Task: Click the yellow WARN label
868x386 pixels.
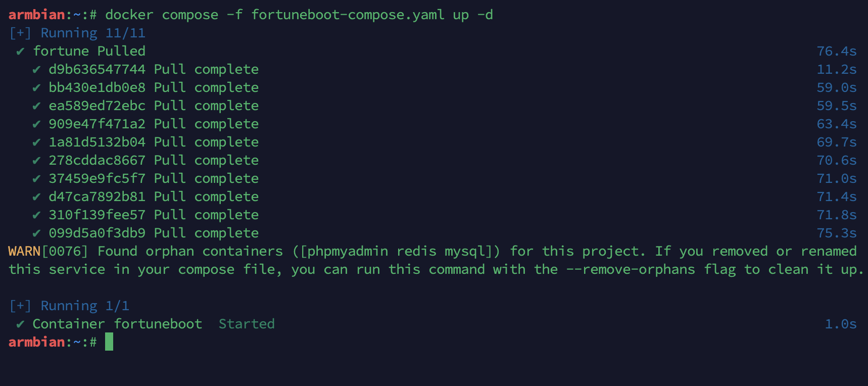Action: pyautogui.click(x=24, y=252)
